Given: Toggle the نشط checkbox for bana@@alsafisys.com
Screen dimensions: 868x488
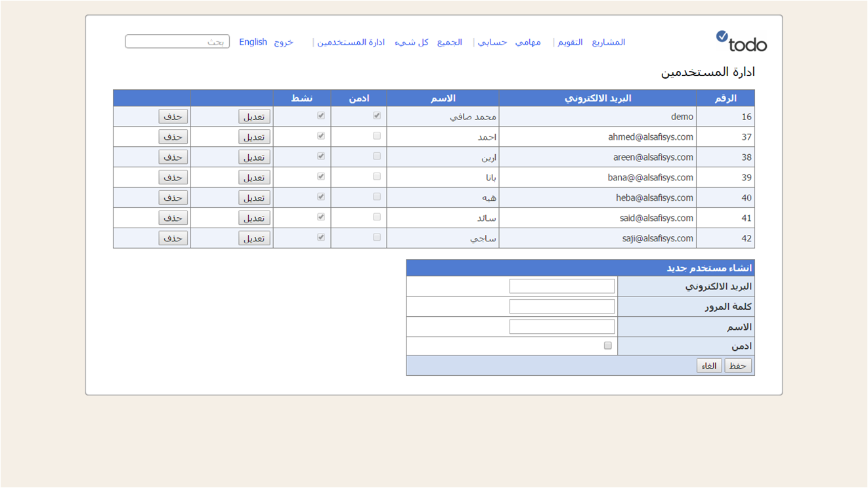Looking at the screenshot, I should 321,176.
